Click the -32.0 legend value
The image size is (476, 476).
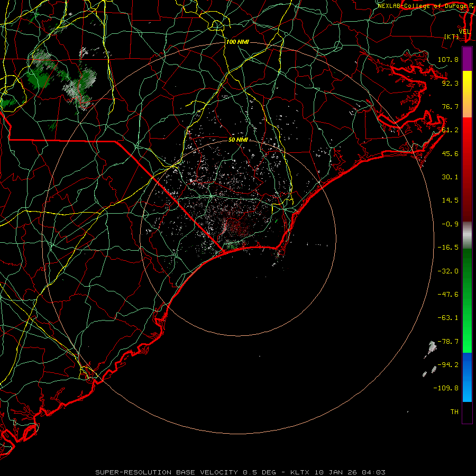point(448,271)
